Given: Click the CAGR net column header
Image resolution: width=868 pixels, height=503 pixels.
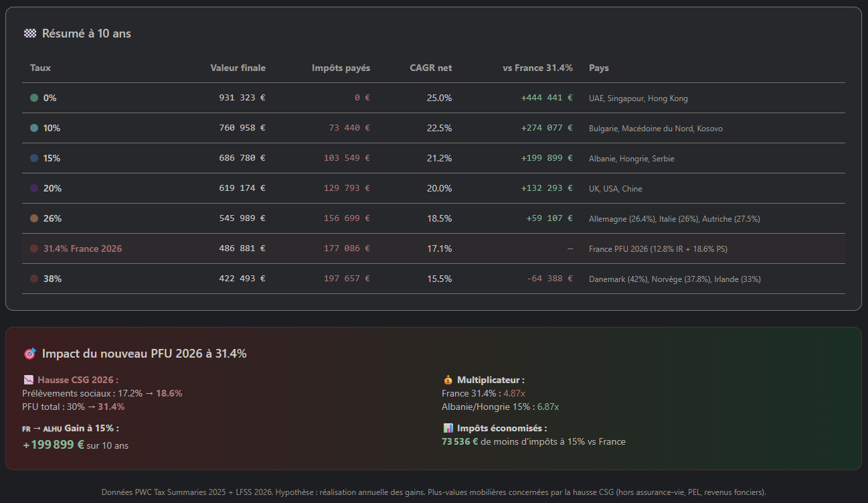Looking at the screenshot, I should [430, 68].
